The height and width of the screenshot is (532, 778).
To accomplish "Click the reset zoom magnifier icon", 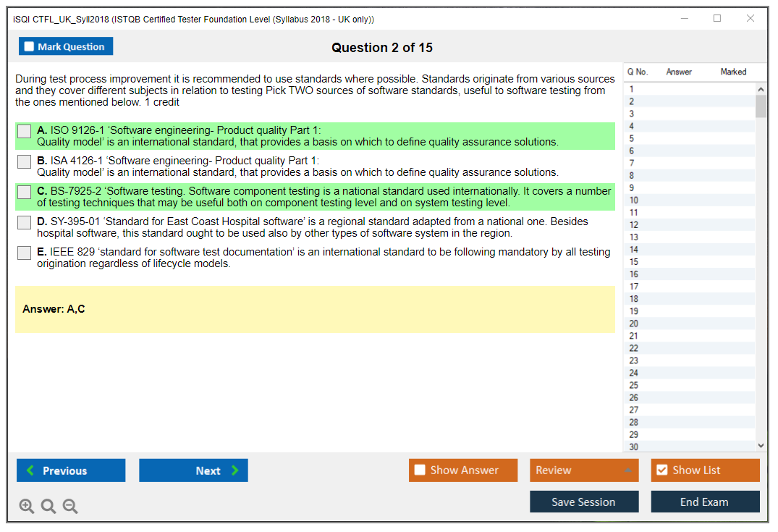I will click(x=48, y=507).
